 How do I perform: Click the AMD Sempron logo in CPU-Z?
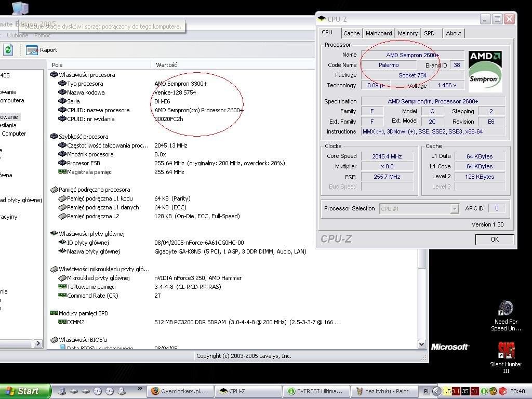(x=485, y=71)
